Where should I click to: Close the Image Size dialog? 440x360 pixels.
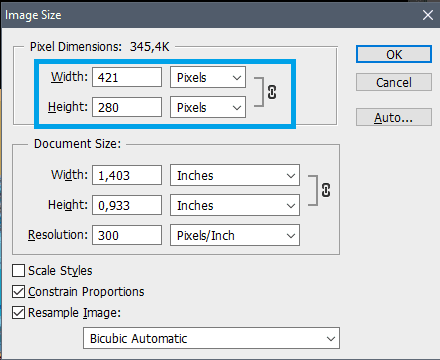click(x=428, y=15)
